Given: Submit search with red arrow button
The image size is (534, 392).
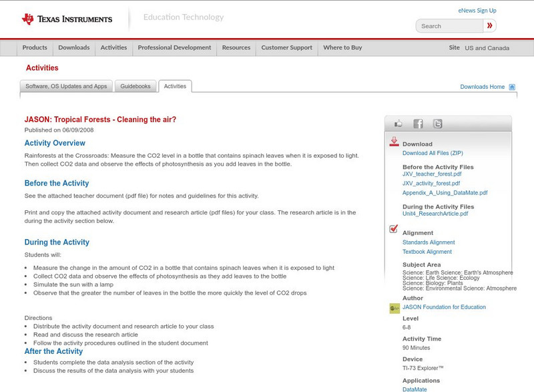Looking at the screenshot, I should pos(489,25).
